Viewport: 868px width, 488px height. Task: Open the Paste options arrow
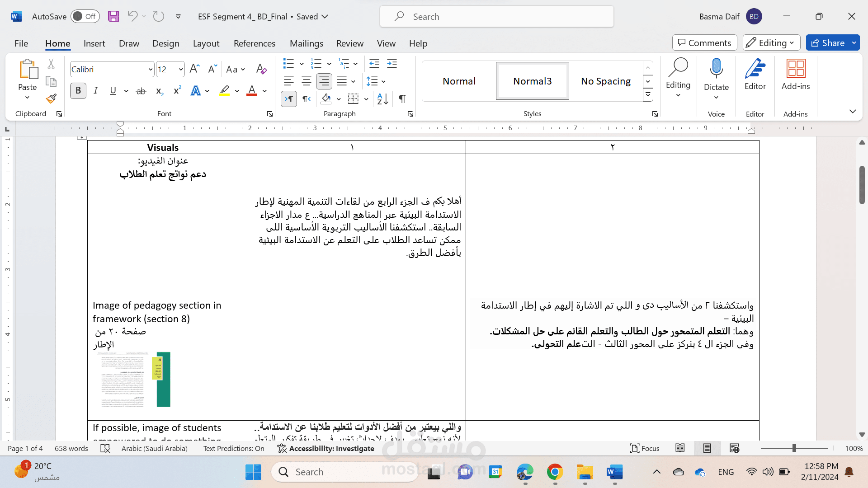coord(27,98)
